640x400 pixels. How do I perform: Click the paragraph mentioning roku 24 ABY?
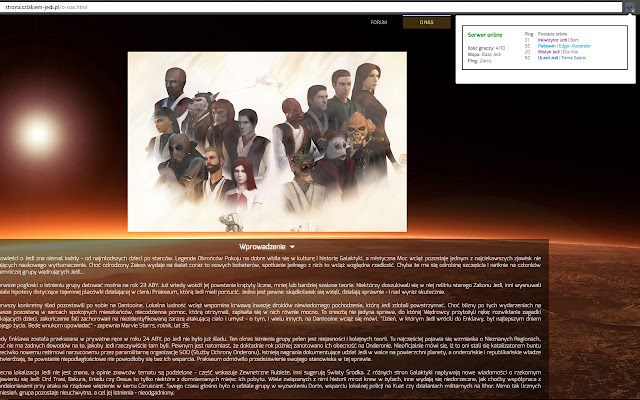271,349
